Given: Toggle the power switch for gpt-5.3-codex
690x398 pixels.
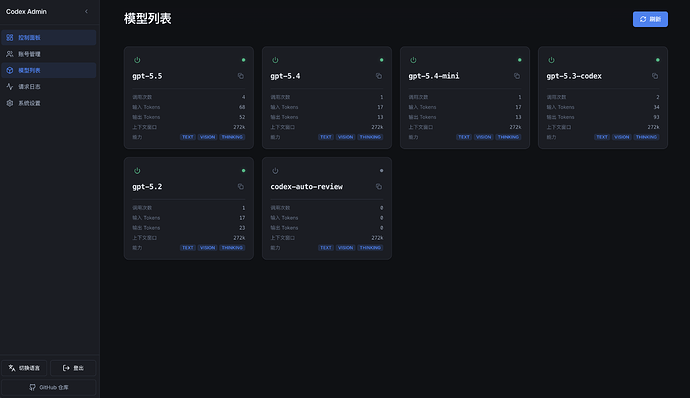Looking at the screenshot, I should (551, 60).
